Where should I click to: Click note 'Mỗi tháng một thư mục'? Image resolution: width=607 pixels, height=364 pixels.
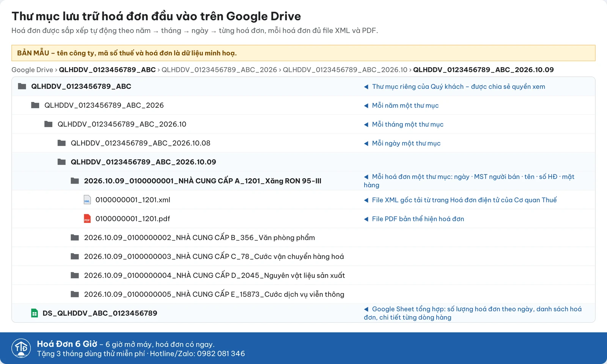tap(404, 124)
